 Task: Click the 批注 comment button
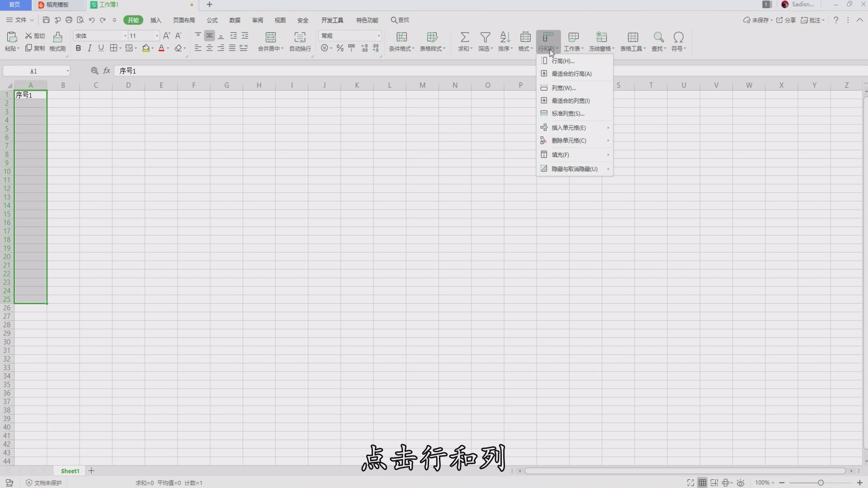tap(812, 20)
